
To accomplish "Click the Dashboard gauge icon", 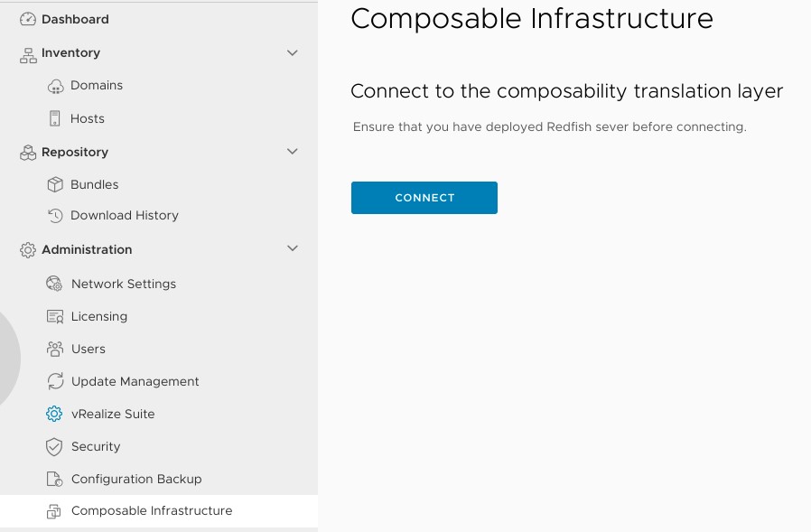I will coord(28,19).
